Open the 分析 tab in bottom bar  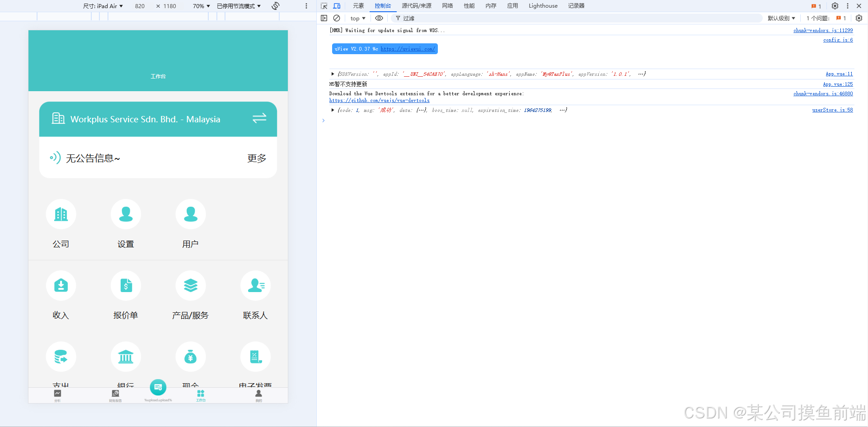tap(57, 395)
